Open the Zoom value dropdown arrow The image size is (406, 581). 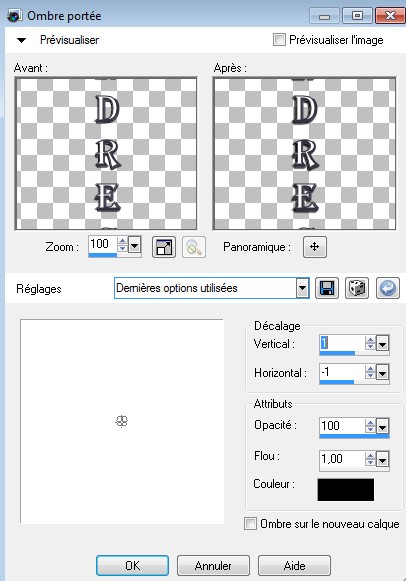point(134,245)
